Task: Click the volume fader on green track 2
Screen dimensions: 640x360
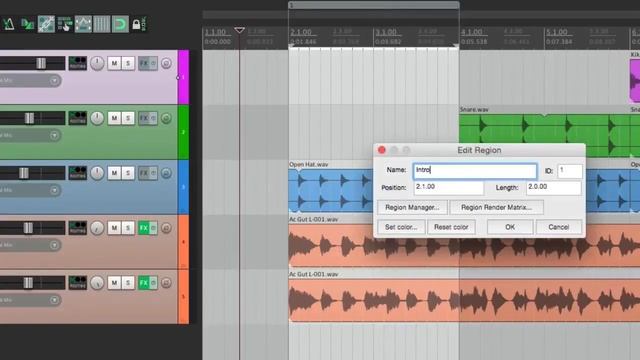Action: pyautogui.click(x=29, y=118)
